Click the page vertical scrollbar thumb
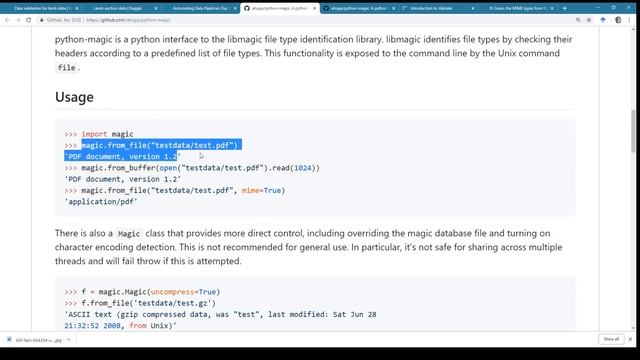 pos(633,131)
